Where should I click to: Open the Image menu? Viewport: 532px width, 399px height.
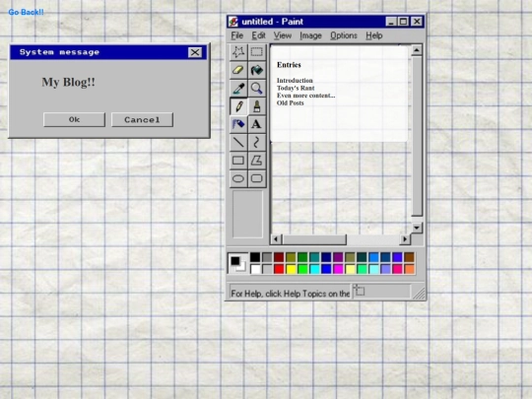click(310, 35)
